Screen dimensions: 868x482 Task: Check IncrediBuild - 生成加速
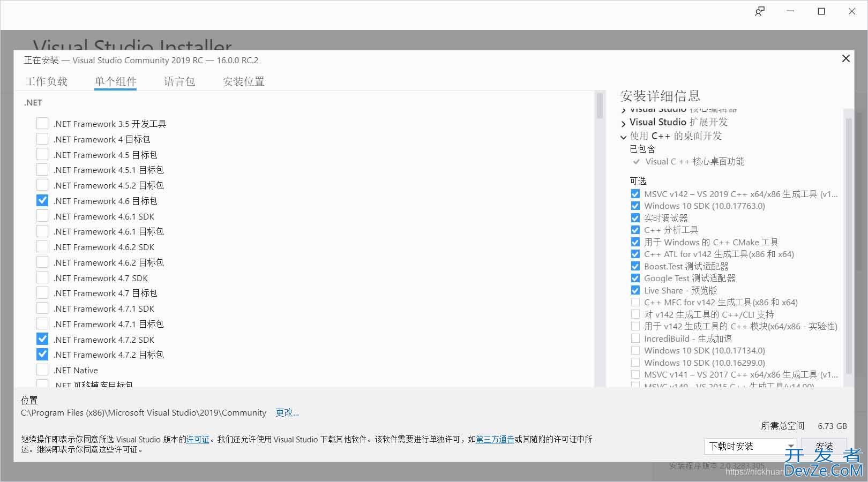(x=635, y=338)
